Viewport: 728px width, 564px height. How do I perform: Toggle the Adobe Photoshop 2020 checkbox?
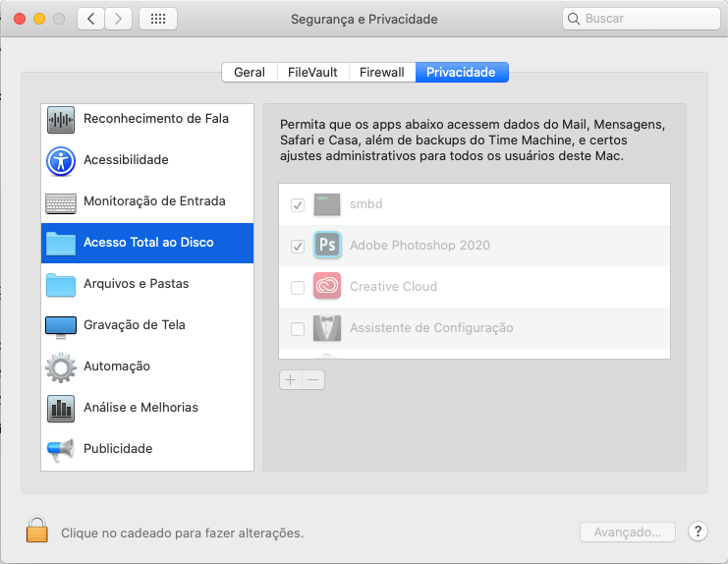297,246
